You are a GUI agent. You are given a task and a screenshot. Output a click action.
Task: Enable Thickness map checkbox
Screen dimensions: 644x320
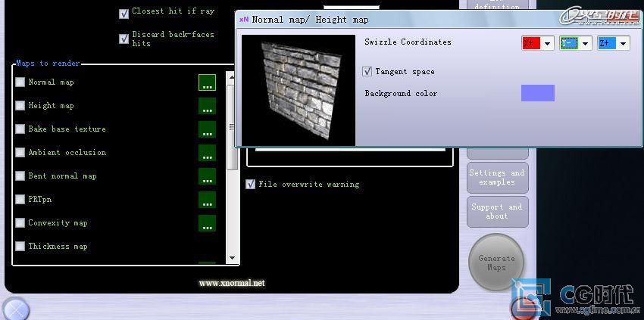[x=20, y=246]
